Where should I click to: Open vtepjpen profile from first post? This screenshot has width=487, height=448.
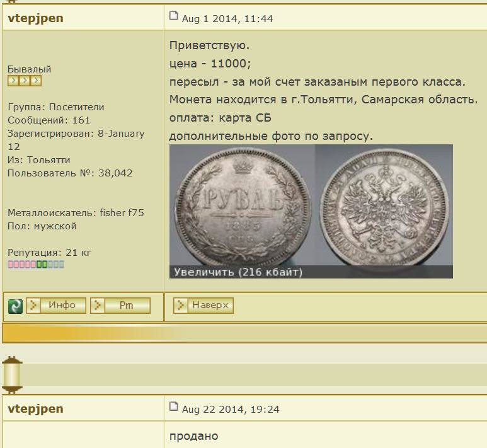(x=35, y=18)
